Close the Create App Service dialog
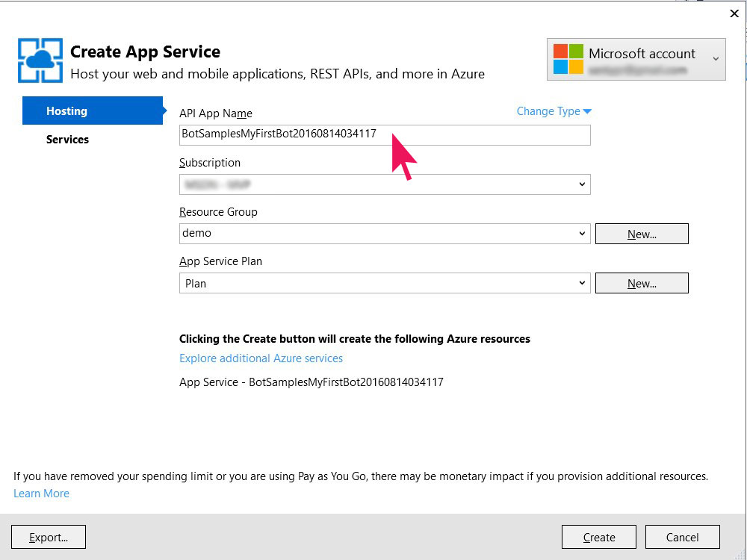Image resolution: width=747 pixels, height=560 pixels. pyautogui.click(x=734, y=13)
